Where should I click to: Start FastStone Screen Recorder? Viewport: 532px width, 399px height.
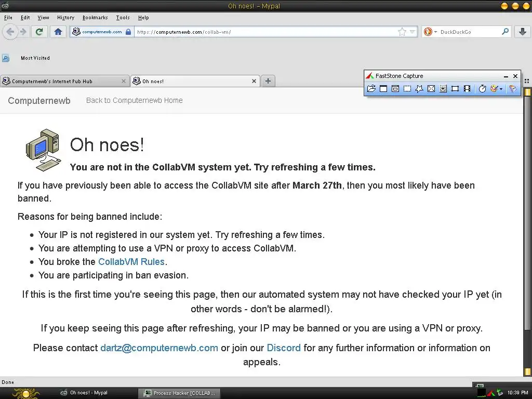click(467, 88)
